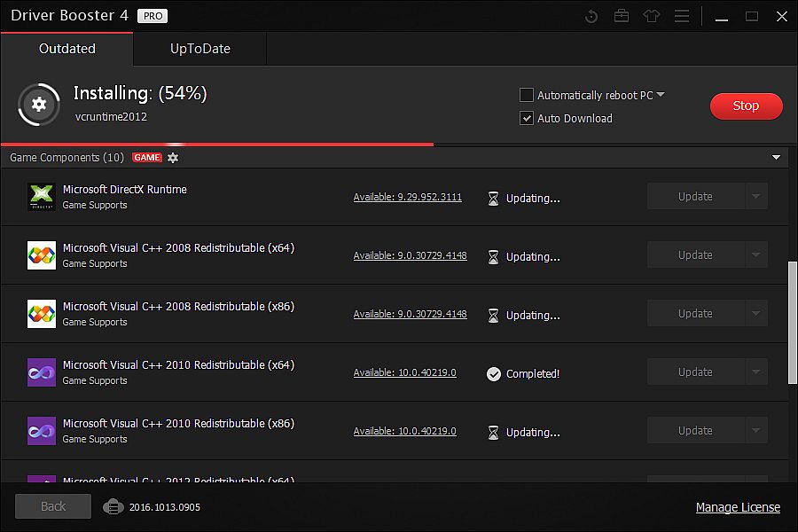
Task: Click the Game Components settings gear
Action: point(173,158)
